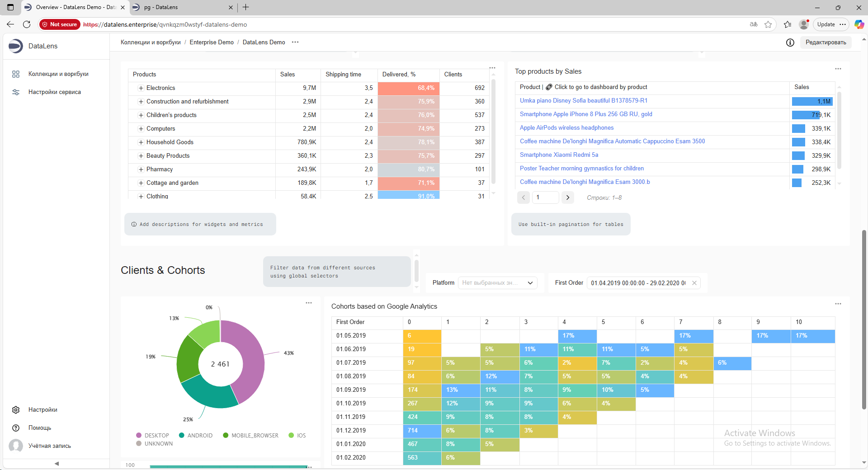Viewport: 868px width, 470px height.
Task: Collapse the sidebar with bottom arrow
Action: (x=57, y=463)
